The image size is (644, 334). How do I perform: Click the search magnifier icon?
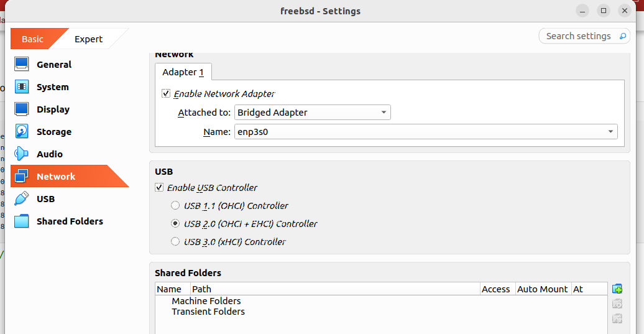pos(623,36)
